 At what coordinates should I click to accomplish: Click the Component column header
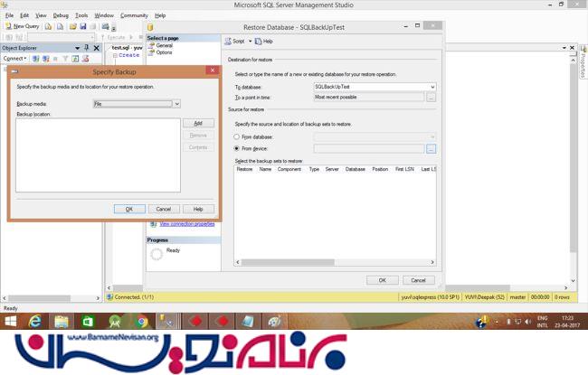click(x=289, y=169)
